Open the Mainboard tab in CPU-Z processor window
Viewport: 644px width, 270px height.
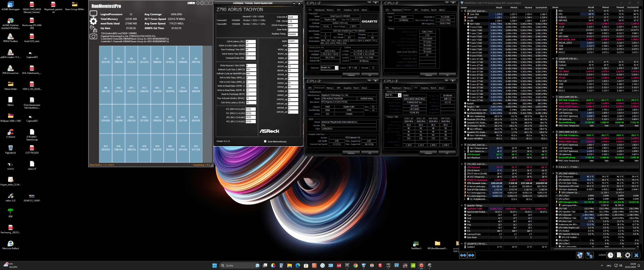(319, 10)
